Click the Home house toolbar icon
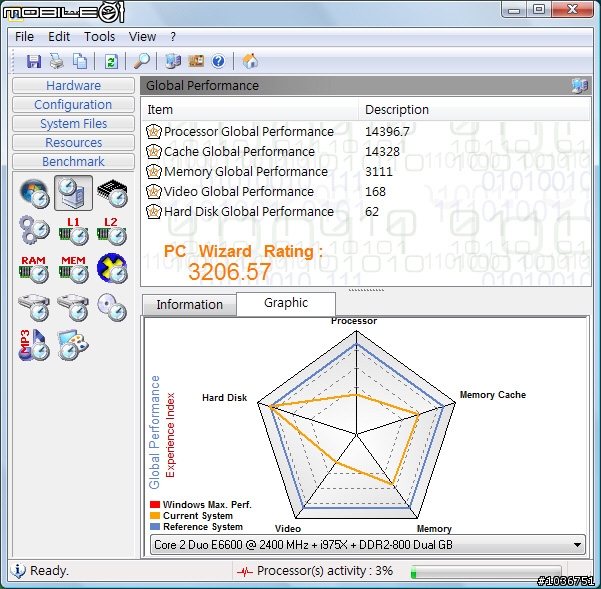 tap(250, 61)
